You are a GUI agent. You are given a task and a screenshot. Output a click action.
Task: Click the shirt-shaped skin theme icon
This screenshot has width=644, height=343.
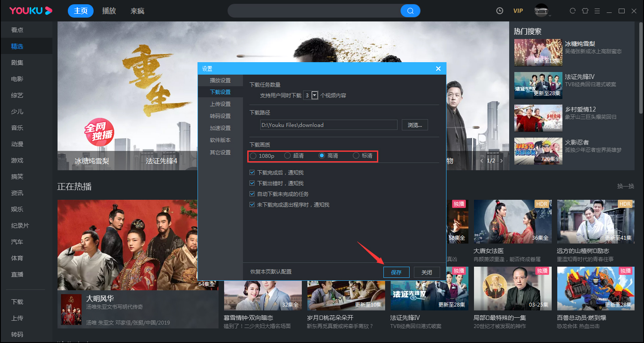(x=585, y=11)
